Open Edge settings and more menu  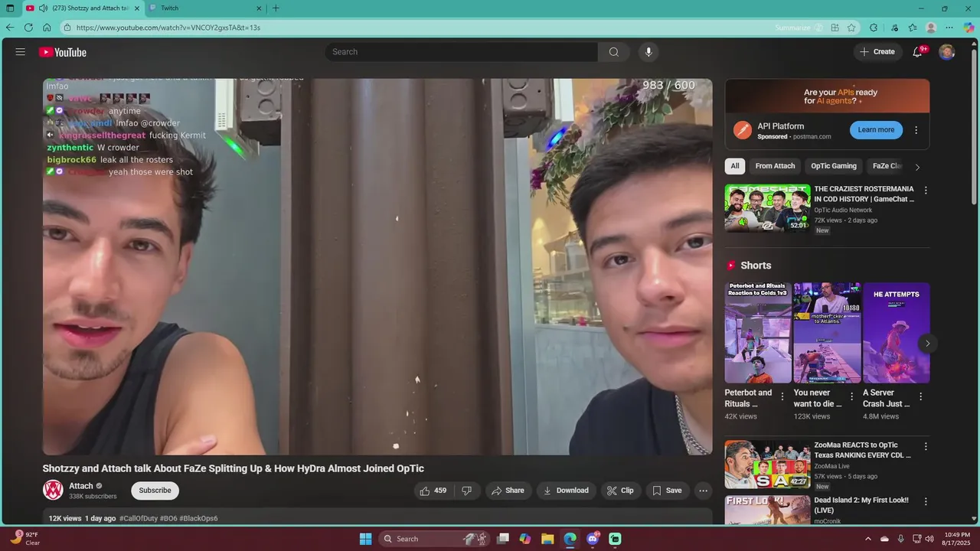pyautogui.click(x=950, y=28)
